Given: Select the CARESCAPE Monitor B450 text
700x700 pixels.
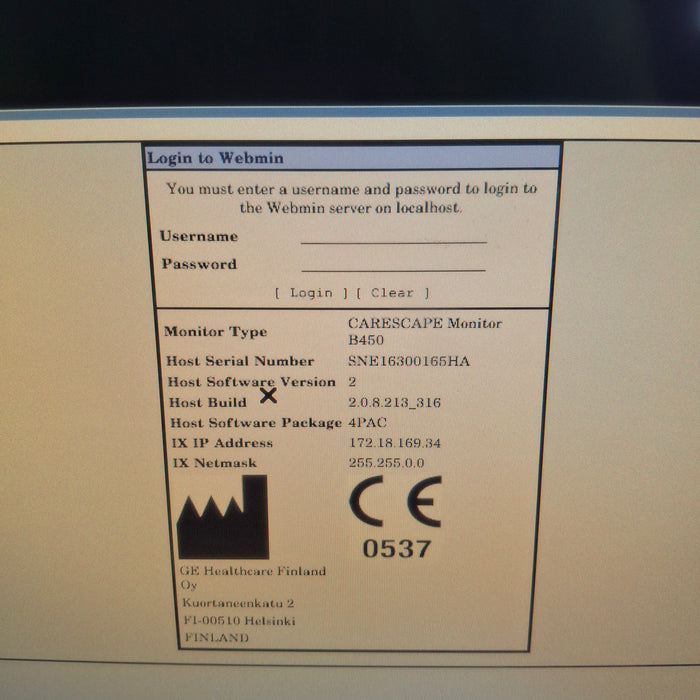Looking at the screenshot, I should tap(424, 331).
